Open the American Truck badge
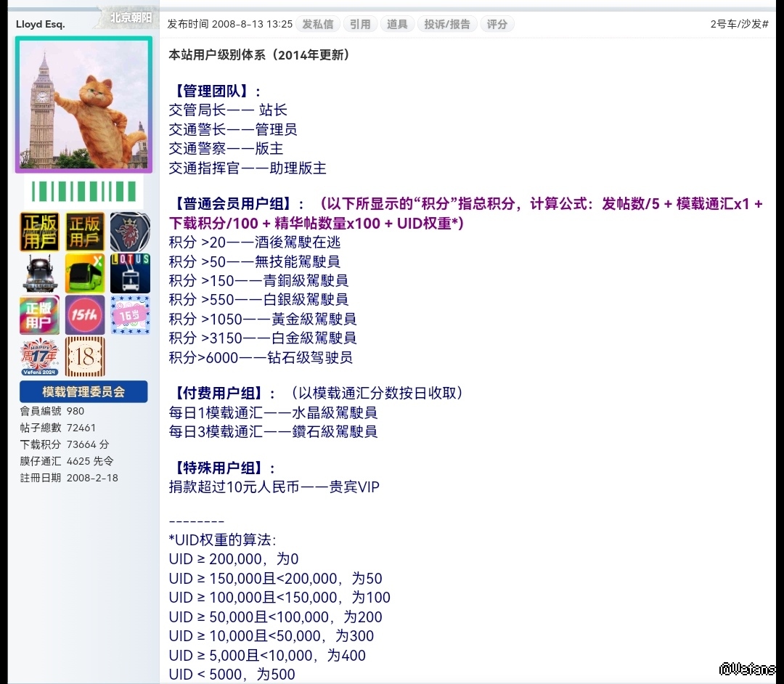 [x=39, y=274]
